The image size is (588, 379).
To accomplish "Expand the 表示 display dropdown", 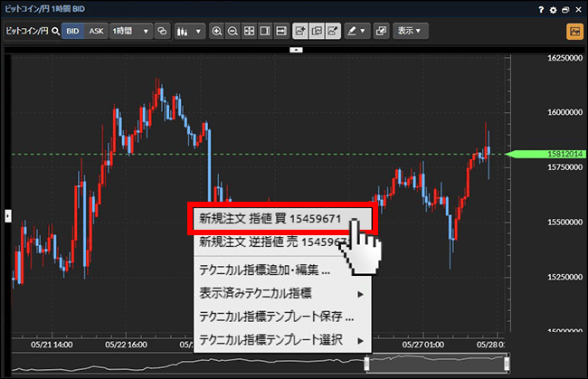I will [413, 31].
